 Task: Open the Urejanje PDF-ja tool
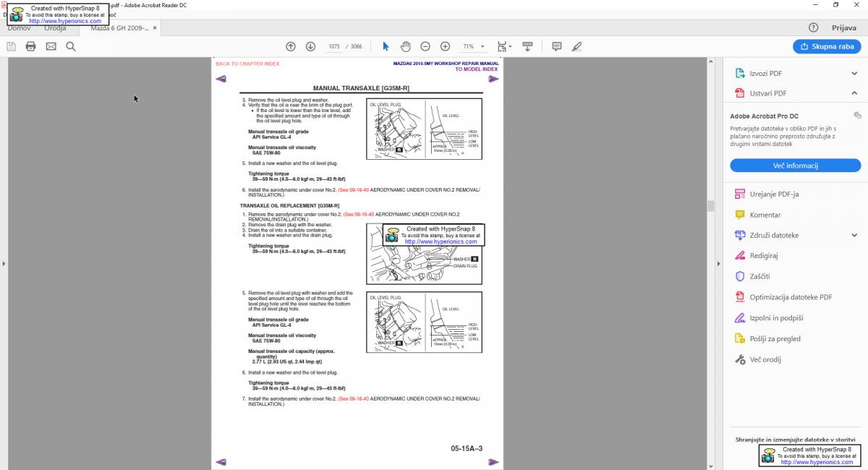[x=774, y=195]
